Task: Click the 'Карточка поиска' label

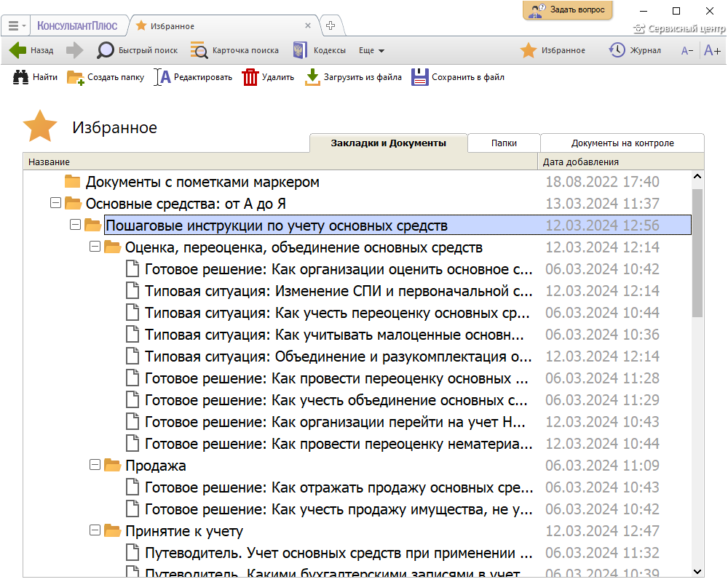Action: 245,51
